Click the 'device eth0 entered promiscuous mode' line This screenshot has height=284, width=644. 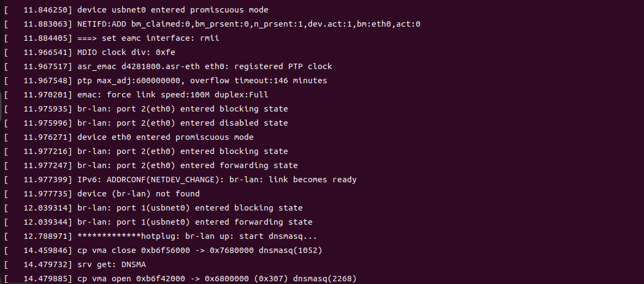pyautogui.click(x=165, y=137)
